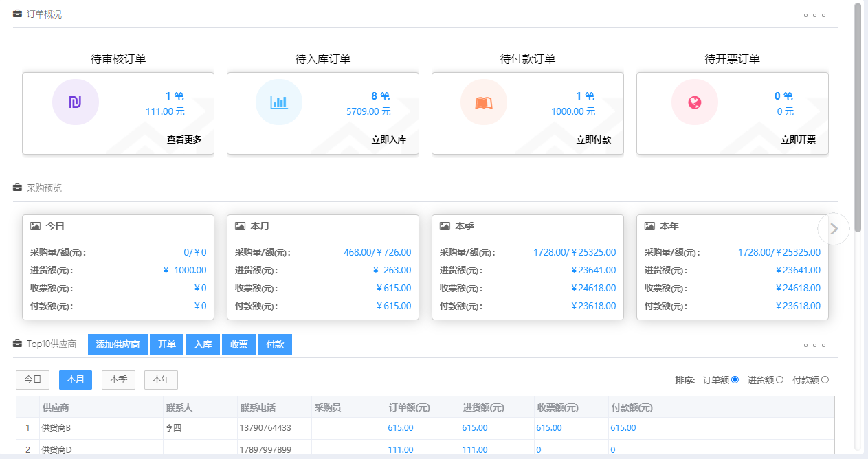Switch Top10 list to 本季 tab
The image size is (868, 459).
[x=118, y=380]
